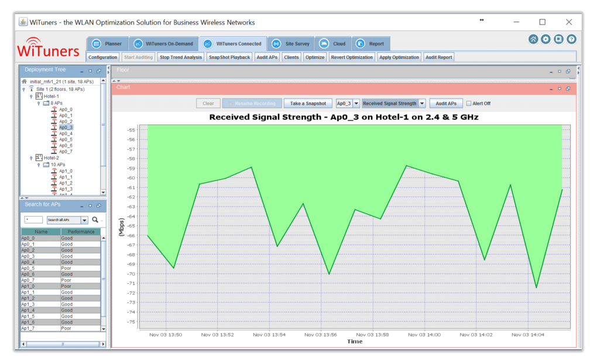The image size is (597, 364).
Task: Collapse the Hotel-2 tree node
Action: (31, 157)
